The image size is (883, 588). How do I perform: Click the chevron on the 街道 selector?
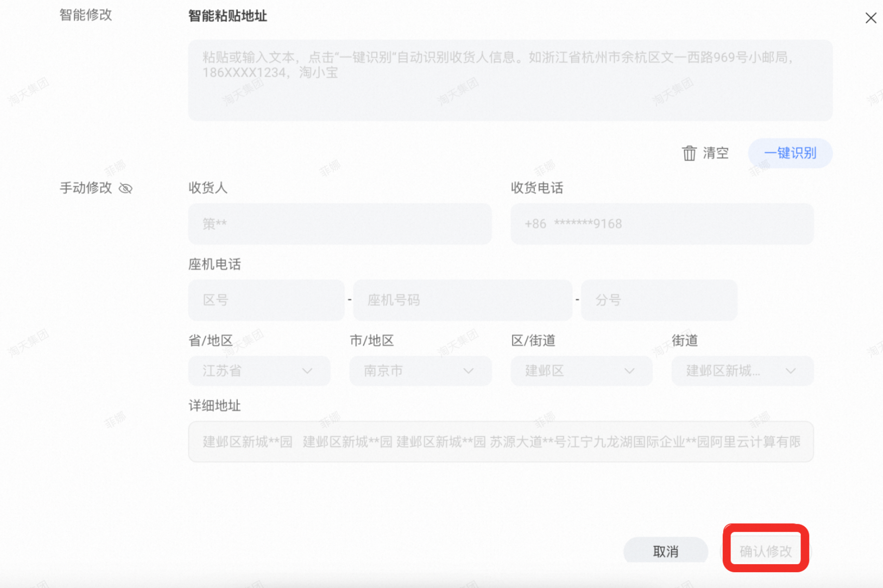point(791,371)
